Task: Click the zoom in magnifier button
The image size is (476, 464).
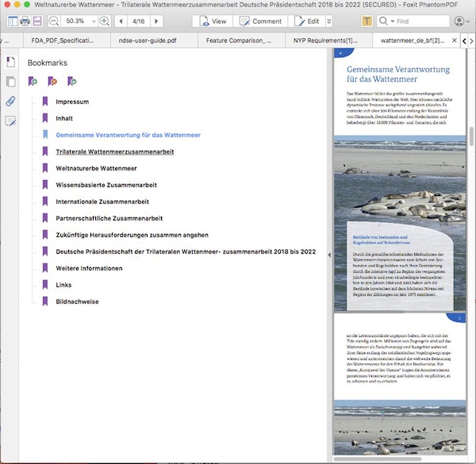Action: point(104,21)
